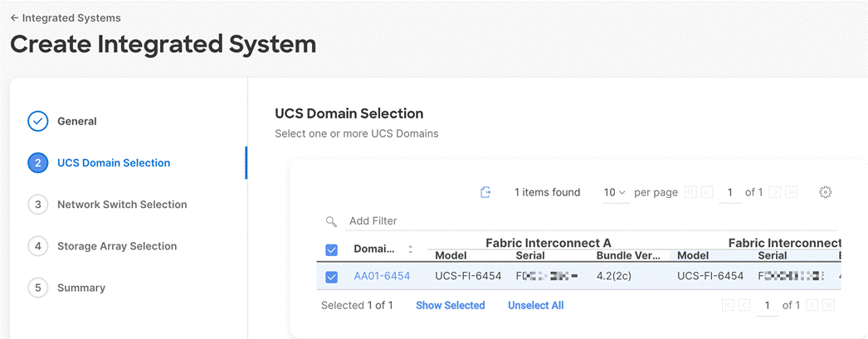Go to first page using top pager
Screen dimensions: 868x339
[x=690, y=192]
